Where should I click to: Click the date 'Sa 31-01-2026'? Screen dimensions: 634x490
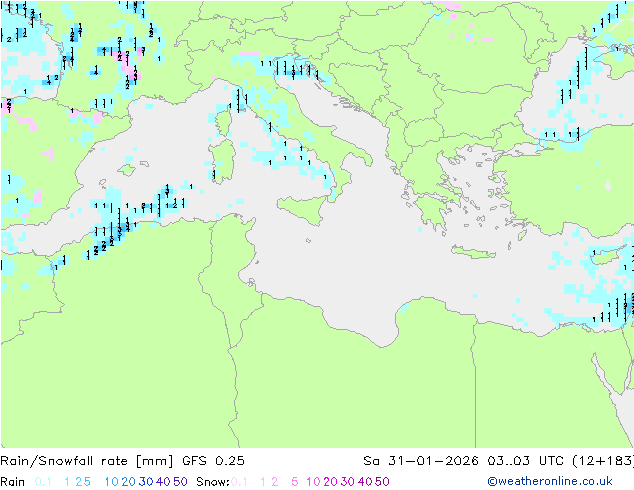(421, 460)
